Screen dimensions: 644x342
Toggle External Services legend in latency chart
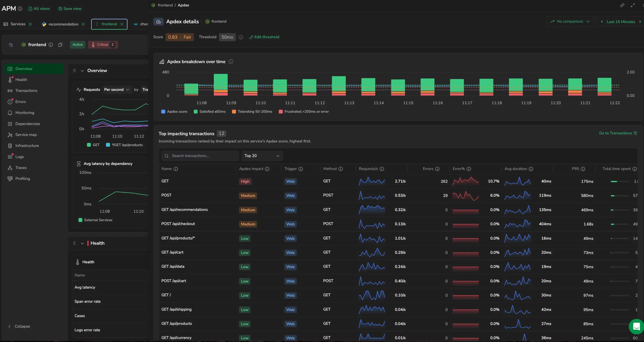pos(95,220)
